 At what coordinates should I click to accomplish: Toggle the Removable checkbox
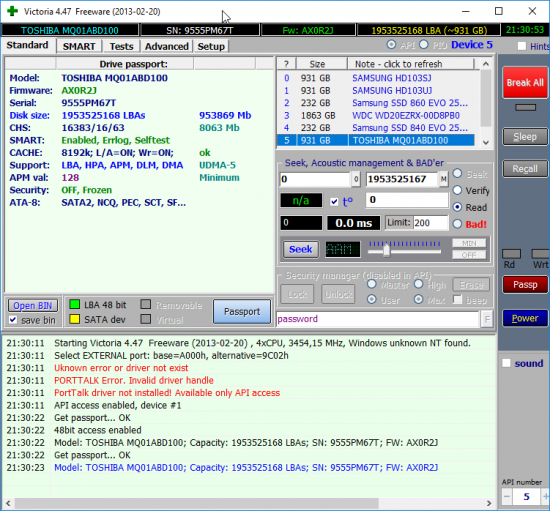pos(146,304)
